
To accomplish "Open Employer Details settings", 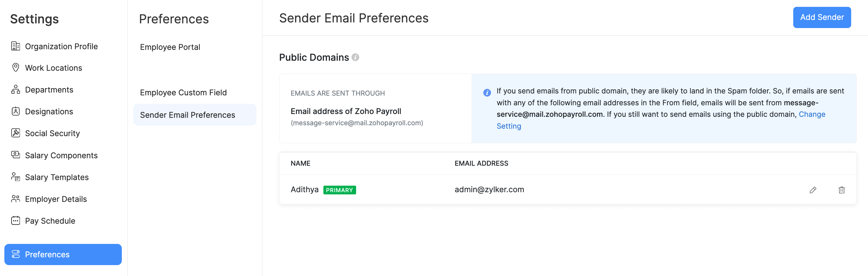I will (x=56, y=199).
